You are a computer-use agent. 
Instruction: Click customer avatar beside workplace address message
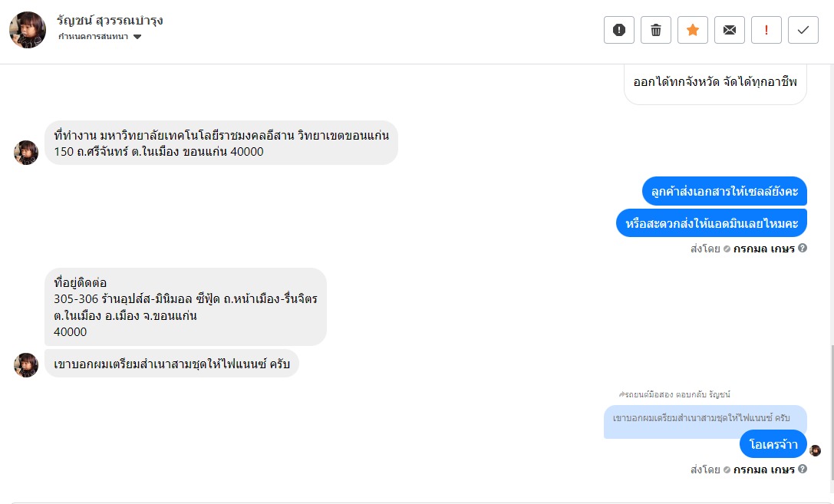26,152
